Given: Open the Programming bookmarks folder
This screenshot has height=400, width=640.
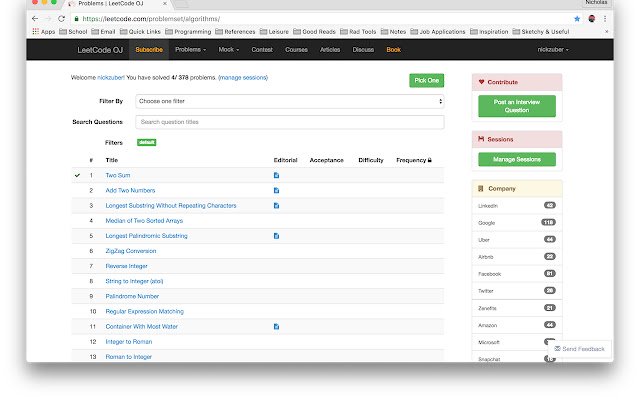Looking at the screenshot, I should point(188,31).
